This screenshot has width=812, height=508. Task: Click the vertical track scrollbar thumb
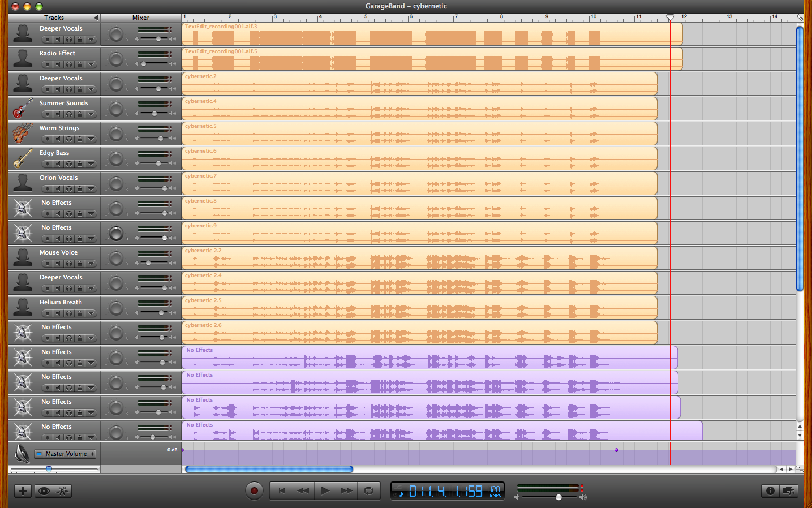point(800,158)
